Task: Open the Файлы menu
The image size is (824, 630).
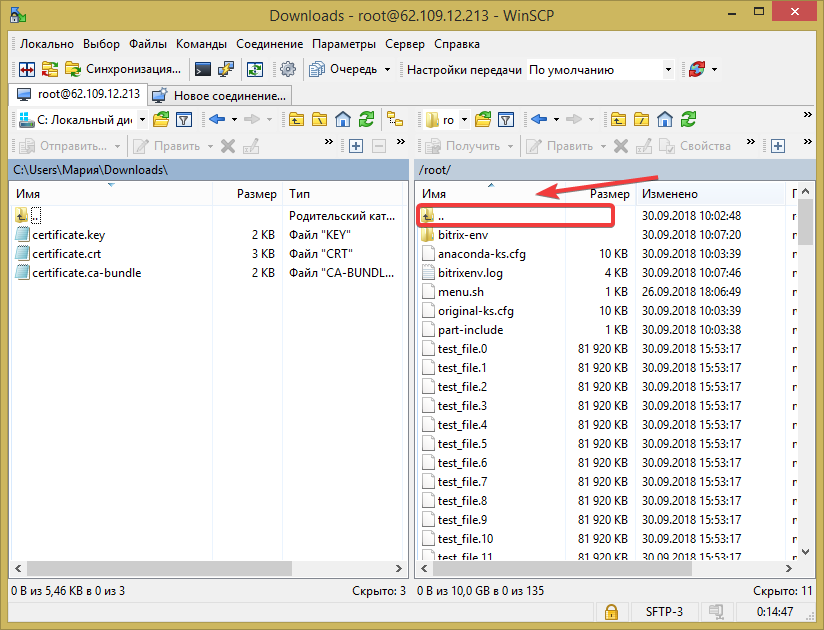Action: 148,44
